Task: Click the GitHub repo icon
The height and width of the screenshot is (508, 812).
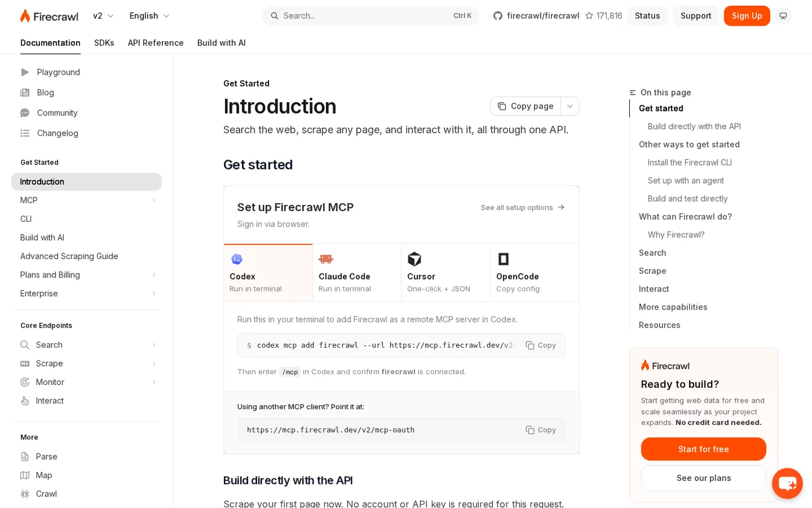Action: (x=498, y=16)
